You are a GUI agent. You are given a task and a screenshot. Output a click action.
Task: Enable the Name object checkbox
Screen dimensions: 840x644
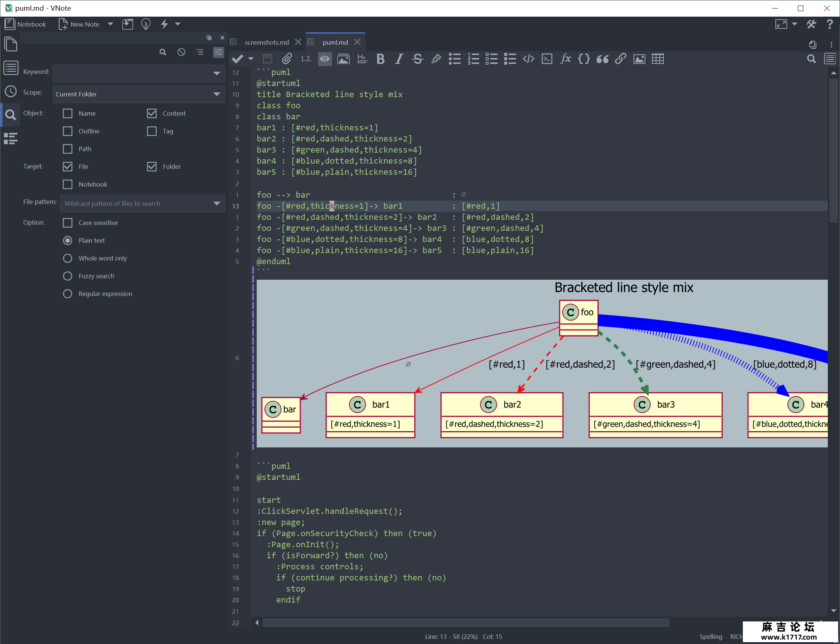pyautogui.click(x=68, y=113)
